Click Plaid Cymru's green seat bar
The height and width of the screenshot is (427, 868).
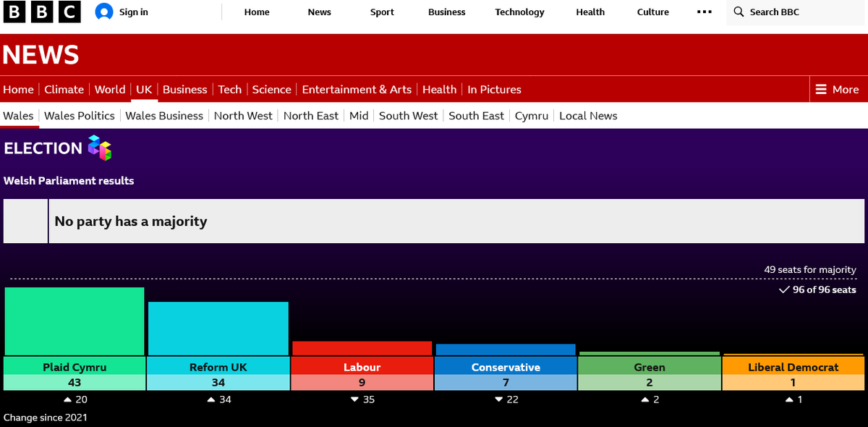pyautogui.click(x=75, y=321)
